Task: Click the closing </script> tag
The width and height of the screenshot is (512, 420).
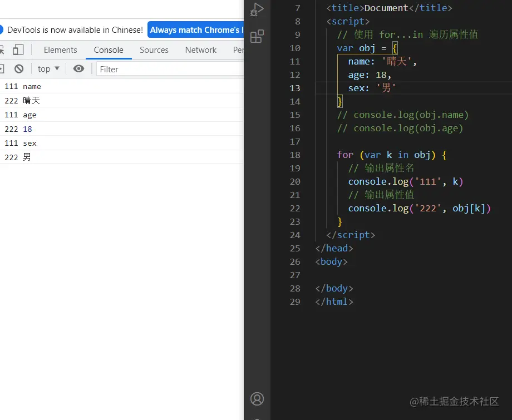Action: pyautogui.click(x=351, y=235)
